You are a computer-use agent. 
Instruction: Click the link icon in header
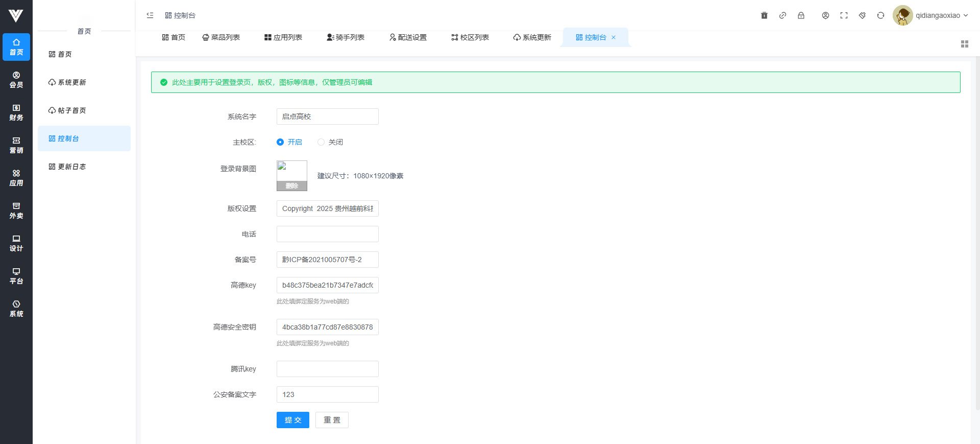(x=782, y=15)
